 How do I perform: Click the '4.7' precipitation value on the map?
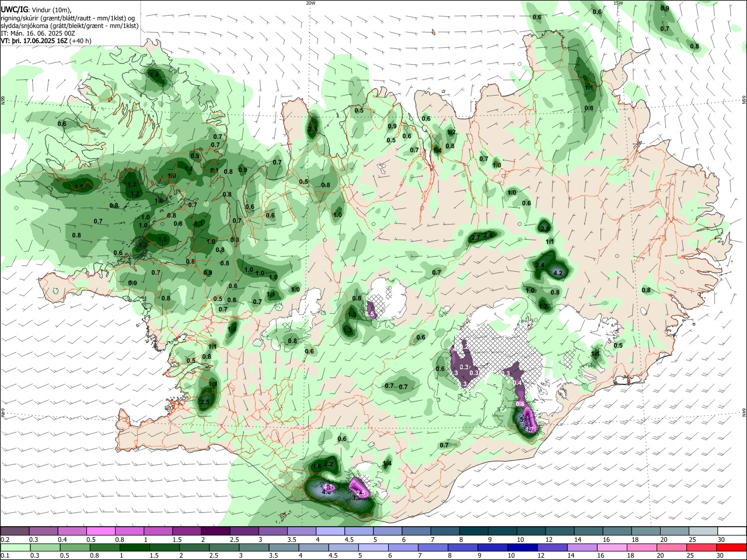point(530,429)
